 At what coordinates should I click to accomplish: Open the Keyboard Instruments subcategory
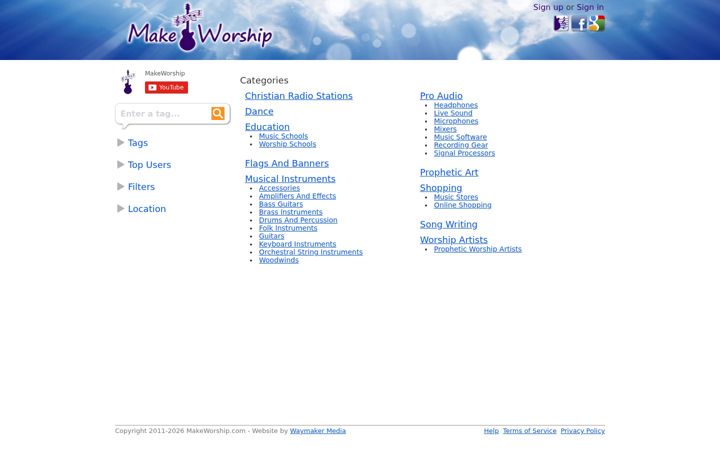tap(298, 244)
